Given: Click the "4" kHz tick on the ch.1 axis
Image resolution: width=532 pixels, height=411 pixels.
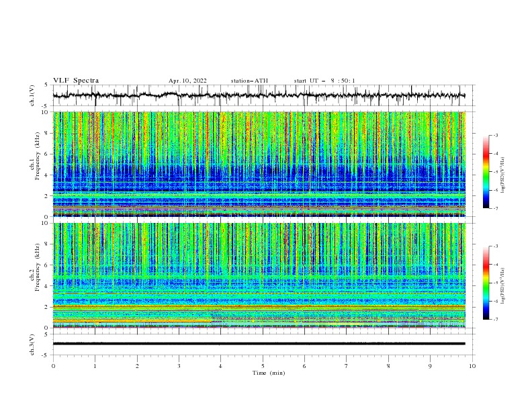Looking at the screenshot, I should 47,175.
